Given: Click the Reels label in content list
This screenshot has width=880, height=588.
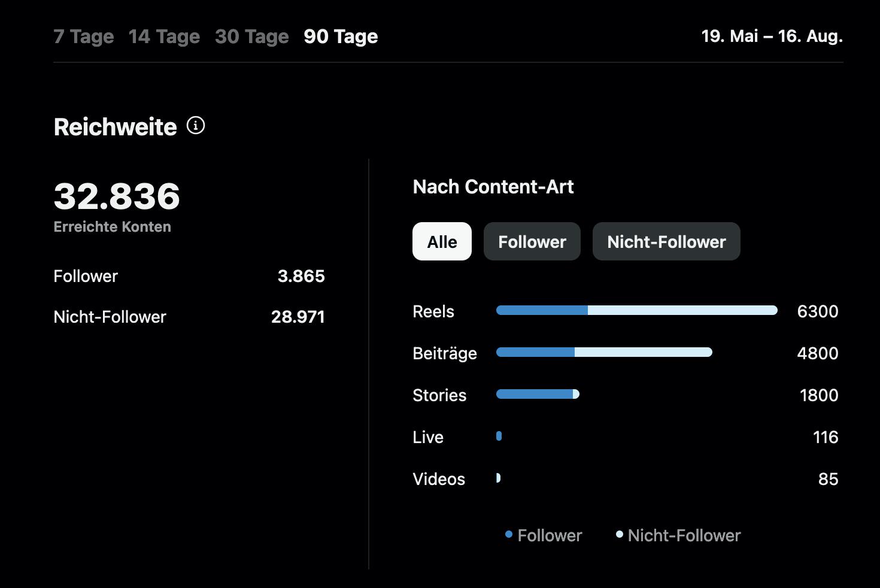Looking at the screenshot, I should point(433,311).
